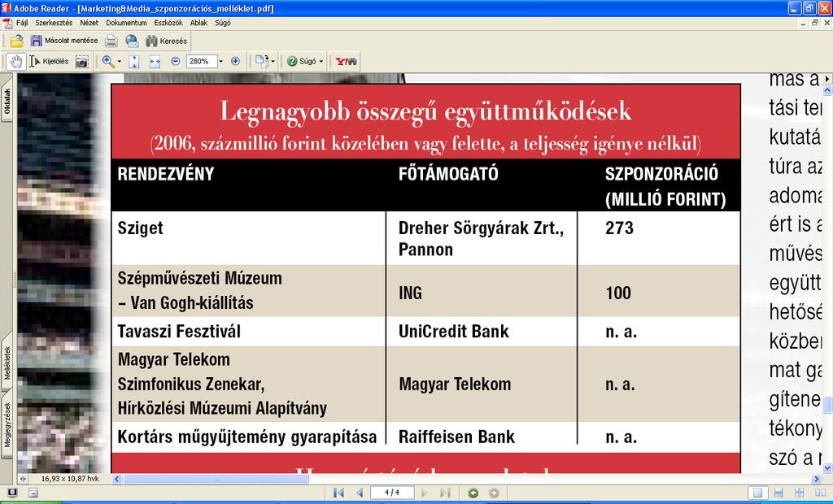The image size is (833, 504).
Task: Open the Szerkesztés menu
Action: [x=54, y=23]
